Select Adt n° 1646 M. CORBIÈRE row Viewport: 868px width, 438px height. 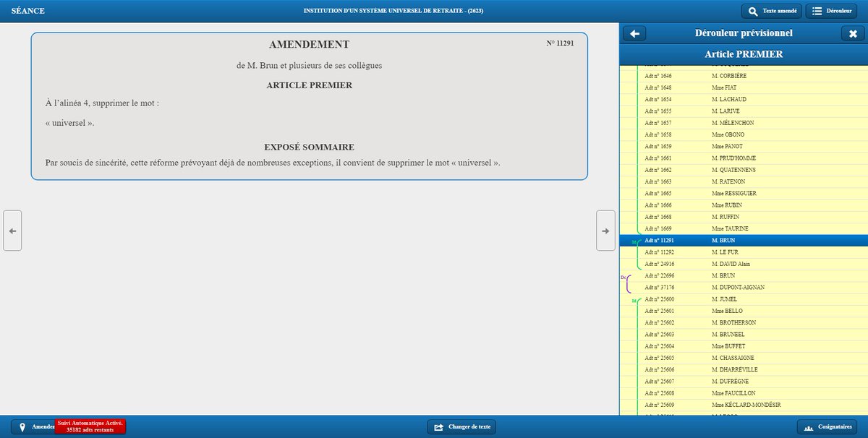[x=744, y=76]
